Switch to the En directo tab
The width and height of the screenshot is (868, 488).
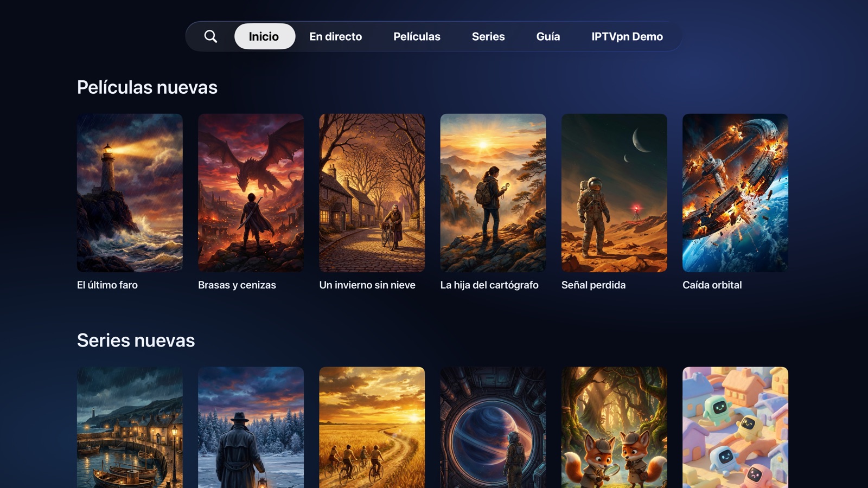click(x=335, y=36)
